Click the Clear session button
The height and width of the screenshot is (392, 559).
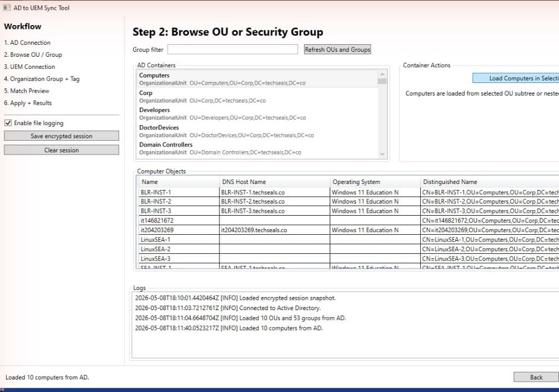coord(61,150)
